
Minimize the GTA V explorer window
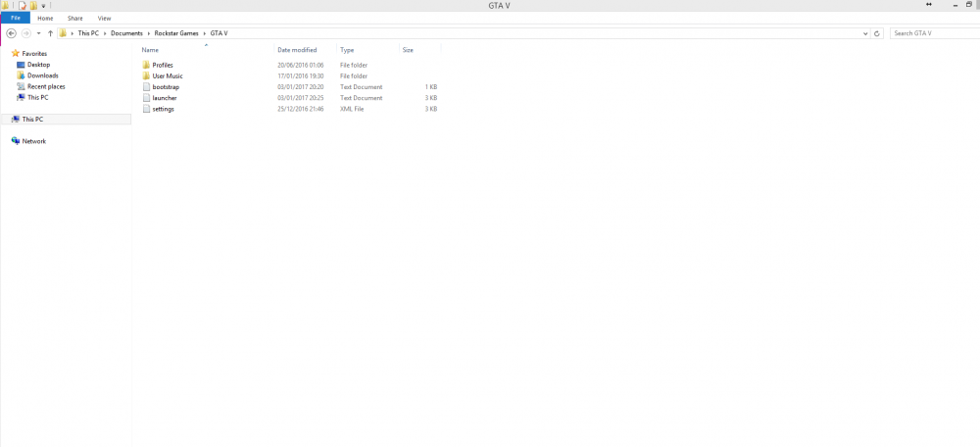click(955, 5)
